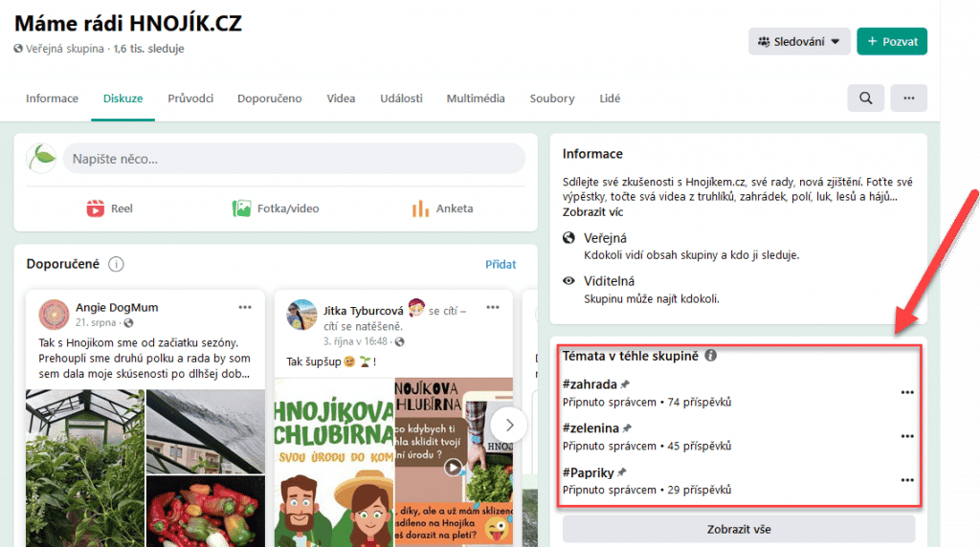Viewport: 980px width, 547px height.
Task: Click the search magnifier icon
Action: coord(865,98)
